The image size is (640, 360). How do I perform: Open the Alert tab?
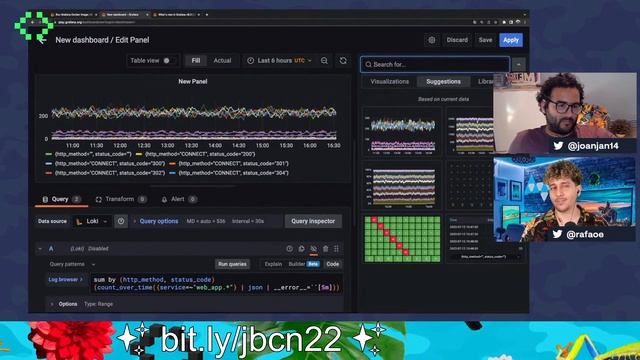pyautogui.click(x=179, y=199)
